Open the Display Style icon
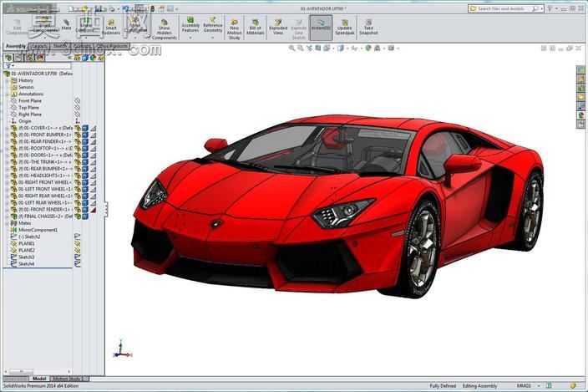The height and width of the screenshot is (392, 588). coord(341,48)
